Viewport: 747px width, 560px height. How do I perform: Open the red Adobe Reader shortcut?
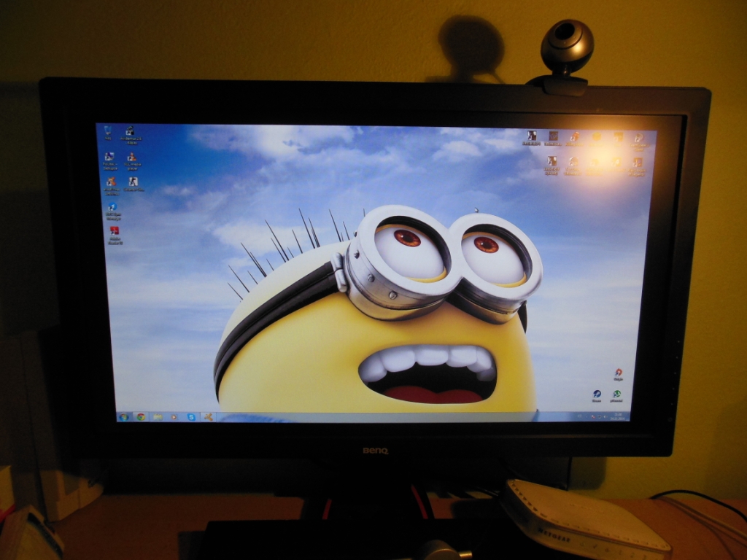click(x=115, y=235)
